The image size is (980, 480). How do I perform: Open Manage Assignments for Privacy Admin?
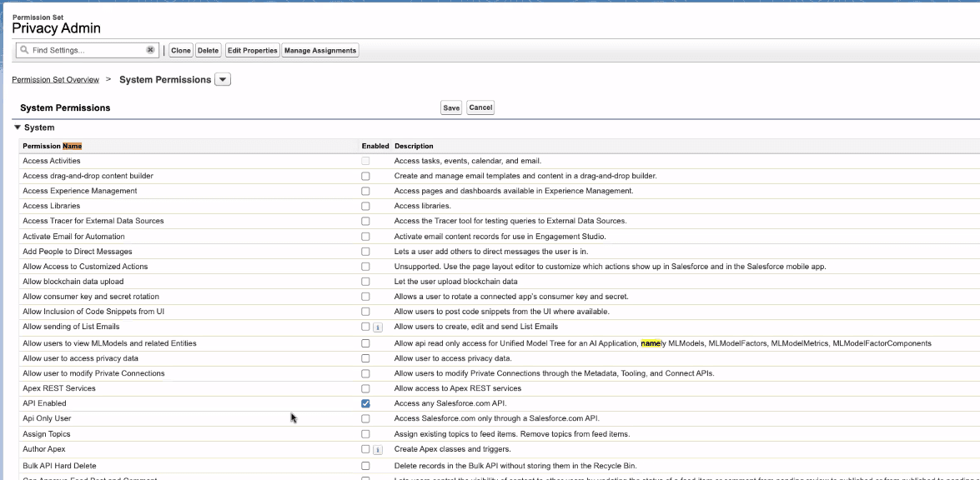coord(320,50)
